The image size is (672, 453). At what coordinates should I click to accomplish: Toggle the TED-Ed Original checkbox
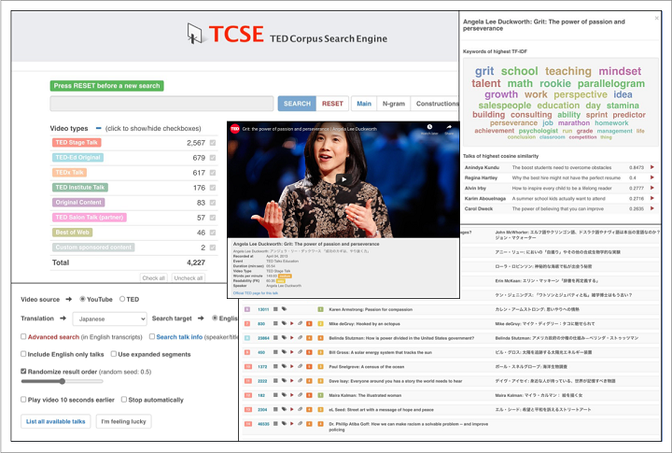pyautogui.click(x=213, y=158)
